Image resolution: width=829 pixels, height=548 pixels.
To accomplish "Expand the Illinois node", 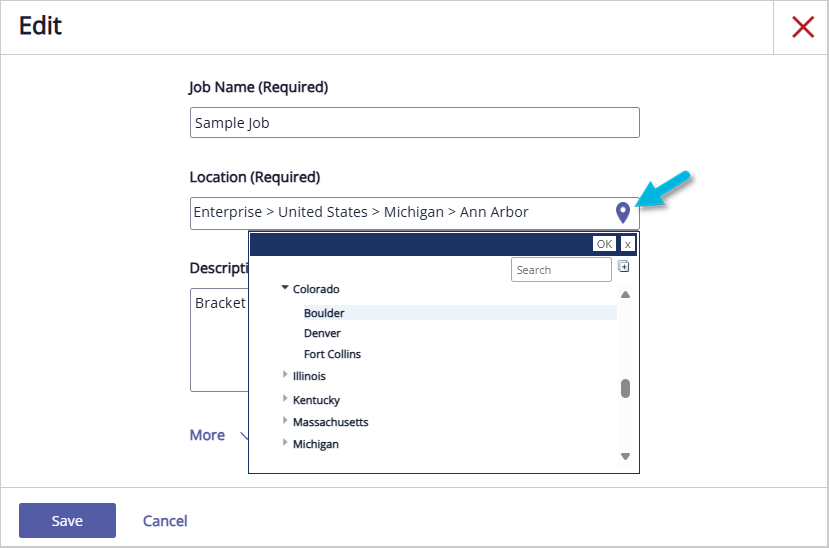I will [x=285, y=375].
